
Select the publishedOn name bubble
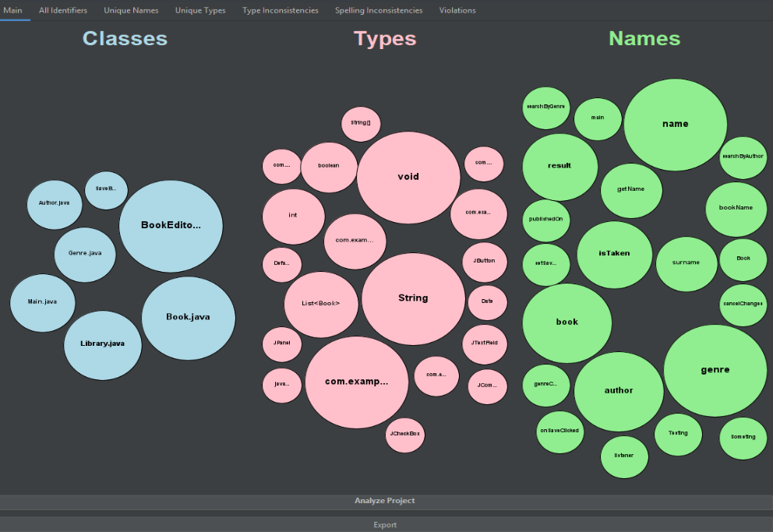click(545, 220)
